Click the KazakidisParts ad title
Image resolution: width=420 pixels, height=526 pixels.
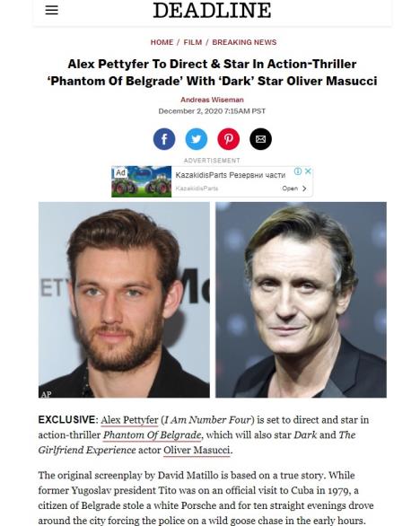[x=230, y=175]
